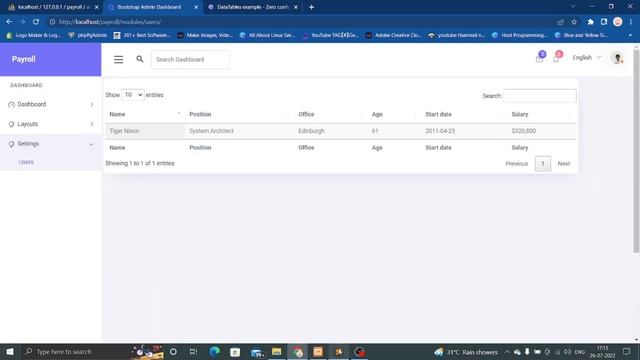The width and height of the screenshot is (640, 360).
Task: Click the browser address bar URL
Action: [110, 22]
